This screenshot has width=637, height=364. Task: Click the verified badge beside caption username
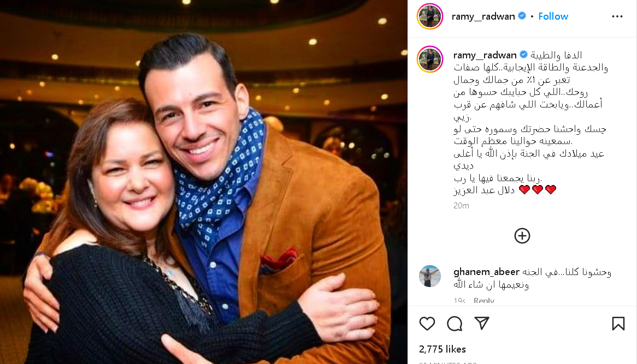coord(524,55)
